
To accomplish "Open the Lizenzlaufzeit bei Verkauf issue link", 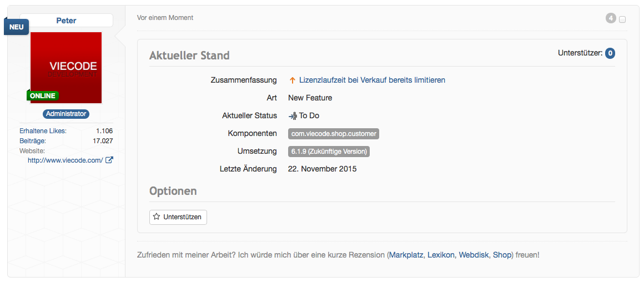I will point(372,80).
